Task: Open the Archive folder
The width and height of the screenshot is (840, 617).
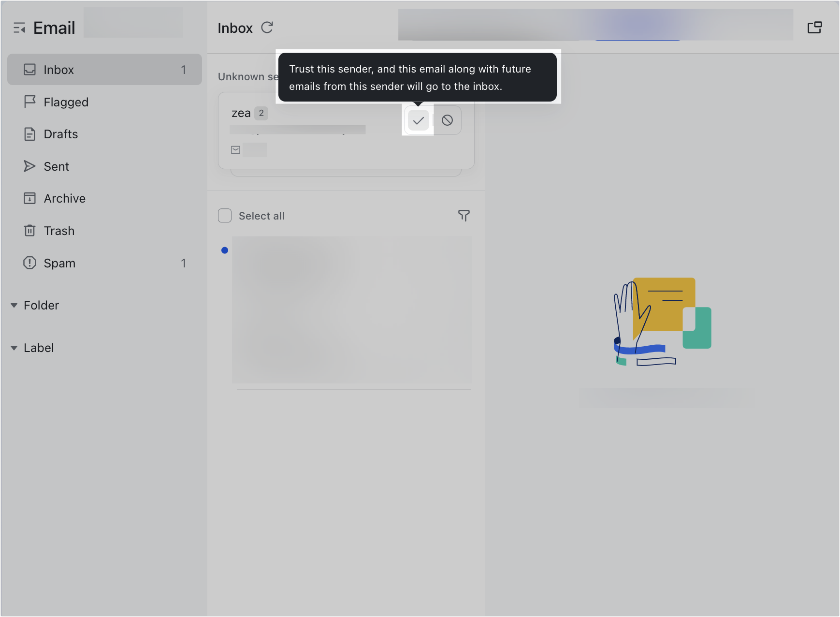Action: 64,198
